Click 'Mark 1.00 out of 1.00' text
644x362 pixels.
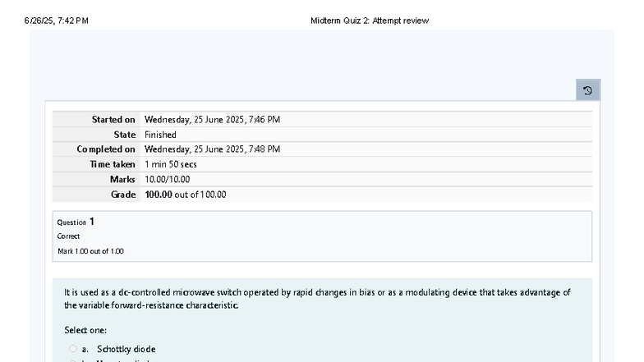tap(90, 251)
